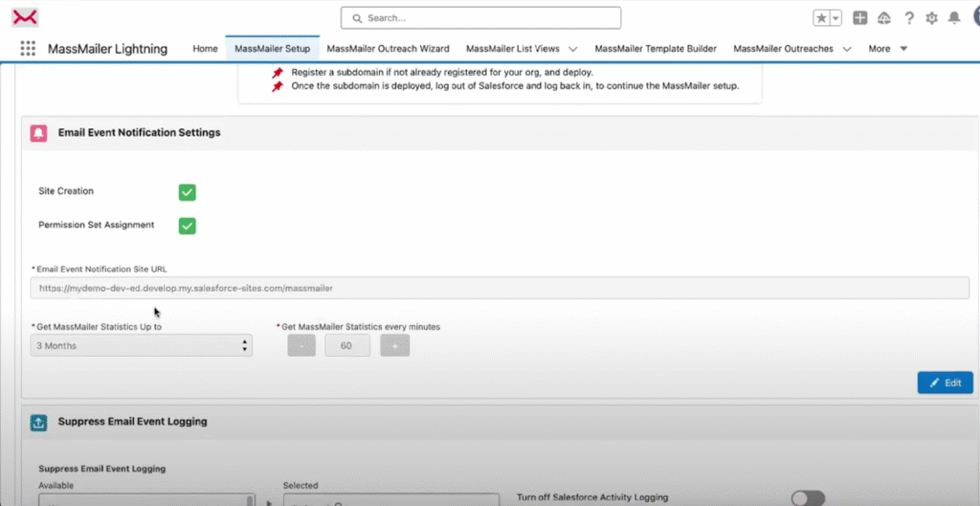Click the Suppress Email Event Logging upload icon

(38, 423)
